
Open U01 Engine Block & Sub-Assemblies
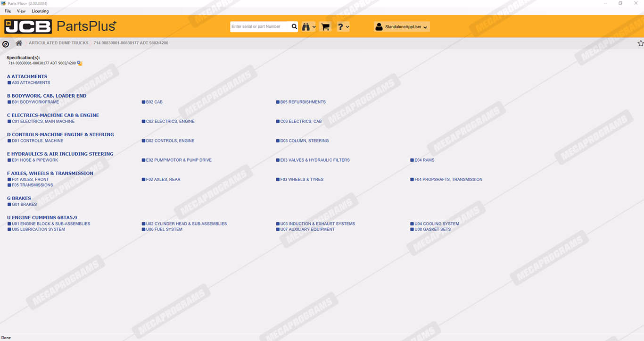pyautogui.click(x=49, y=224)
